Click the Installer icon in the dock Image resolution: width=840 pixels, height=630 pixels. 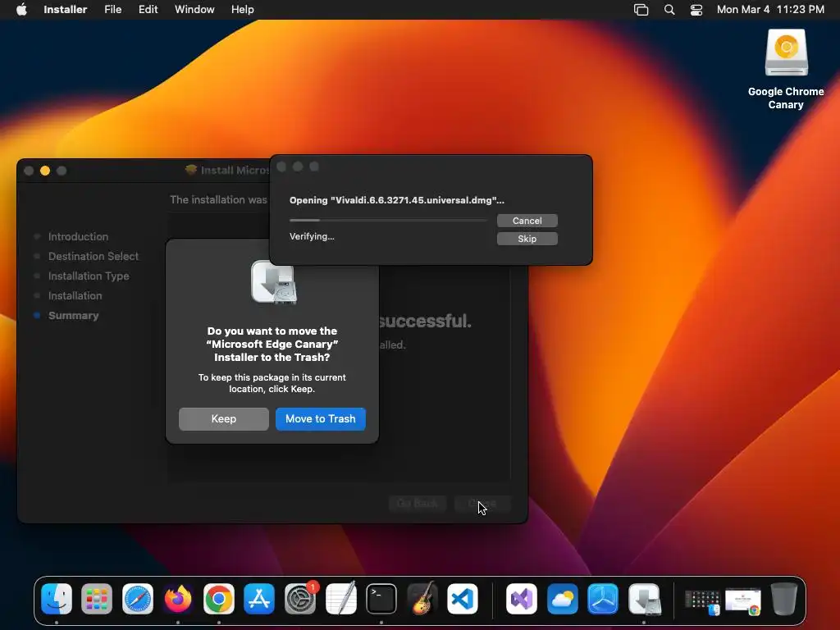coord(644,598)
